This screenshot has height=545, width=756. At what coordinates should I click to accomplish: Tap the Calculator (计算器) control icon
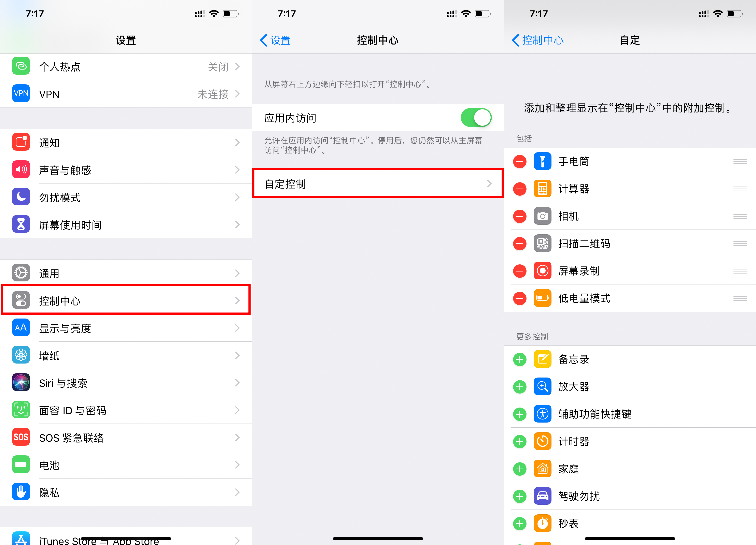pos(542,189)
